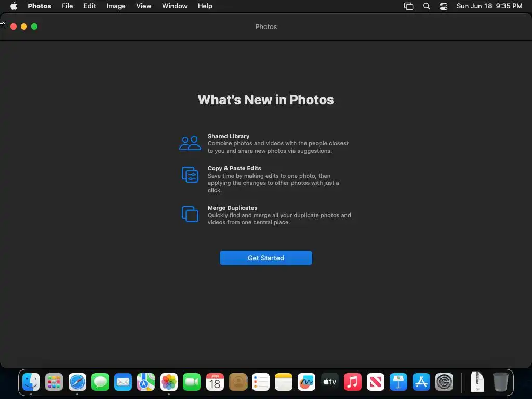Launch Maps from the Dock

pyautogui.click(x=146, y=382)
